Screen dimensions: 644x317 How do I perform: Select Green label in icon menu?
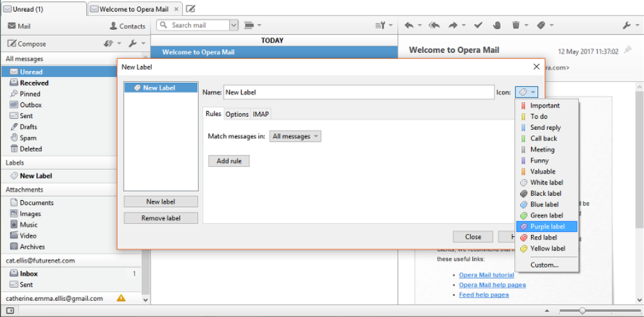click(x=546, y=216)
